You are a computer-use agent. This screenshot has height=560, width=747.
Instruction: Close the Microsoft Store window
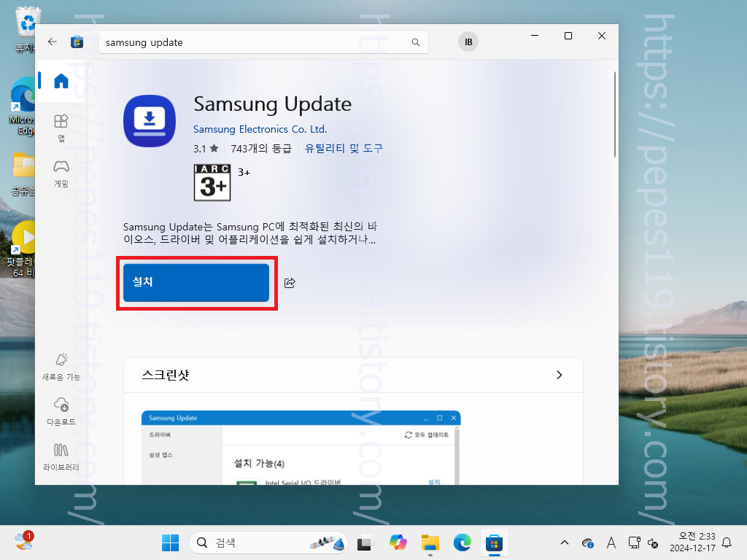(602, 36)
